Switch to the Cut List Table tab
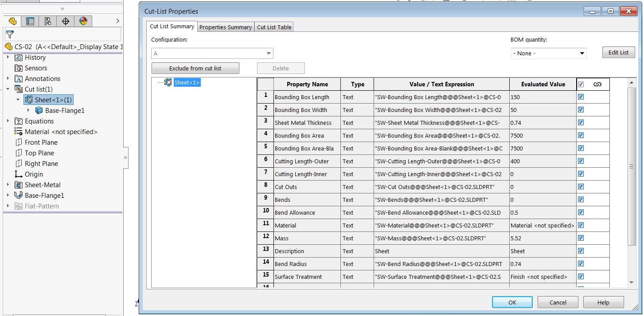Viewport: 644px width, 316px height. [x=273, y=27]
